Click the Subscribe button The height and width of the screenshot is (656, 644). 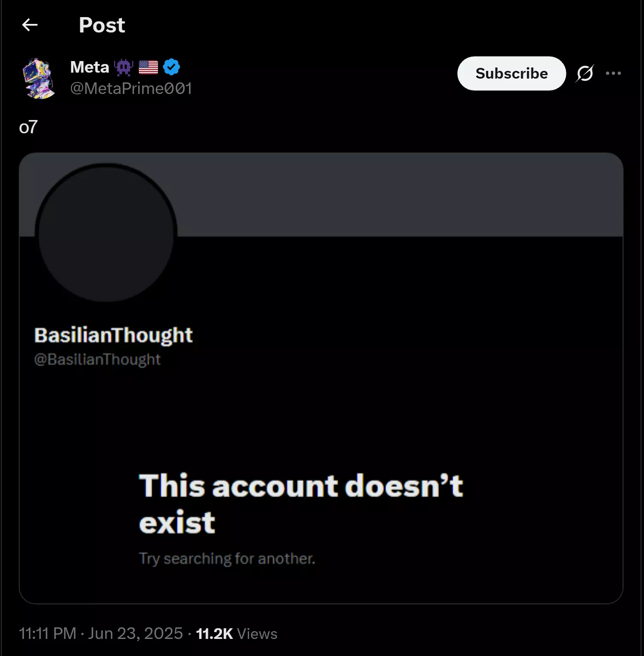coord(512,73)
